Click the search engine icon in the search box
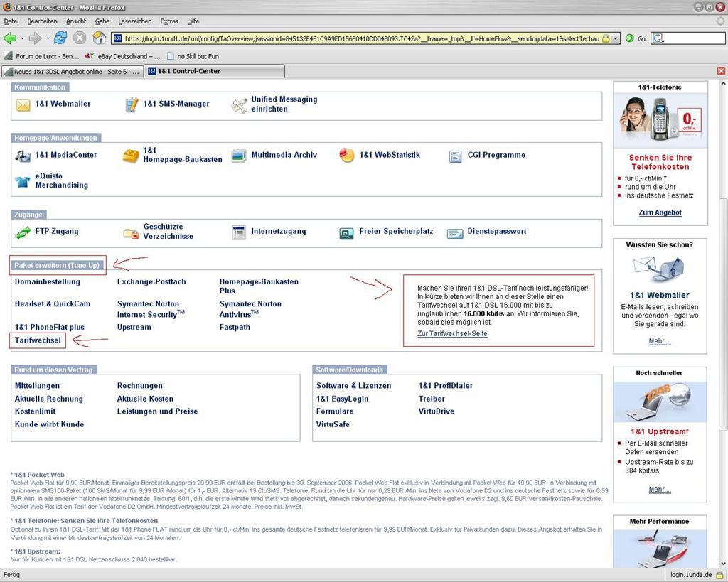Viewport: 728px width, 582px height. click(x=658, y=38)
